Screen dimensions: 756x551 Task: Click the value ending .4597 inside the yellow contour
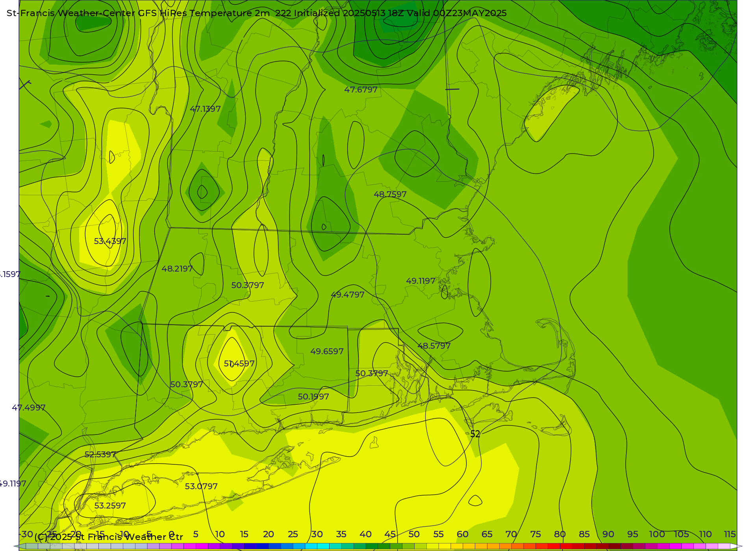pyautogui.click(x=239, y=364)
